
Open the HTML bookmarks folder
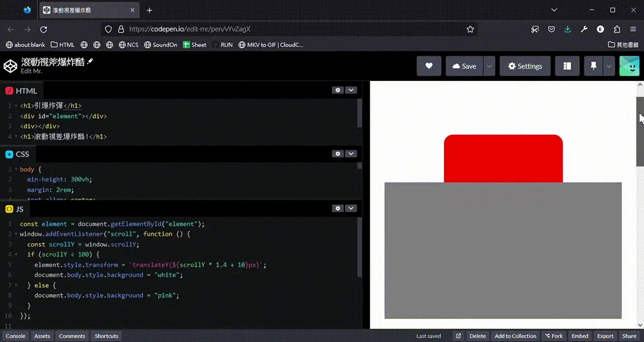pyautogui.click(x=63, y=45)
